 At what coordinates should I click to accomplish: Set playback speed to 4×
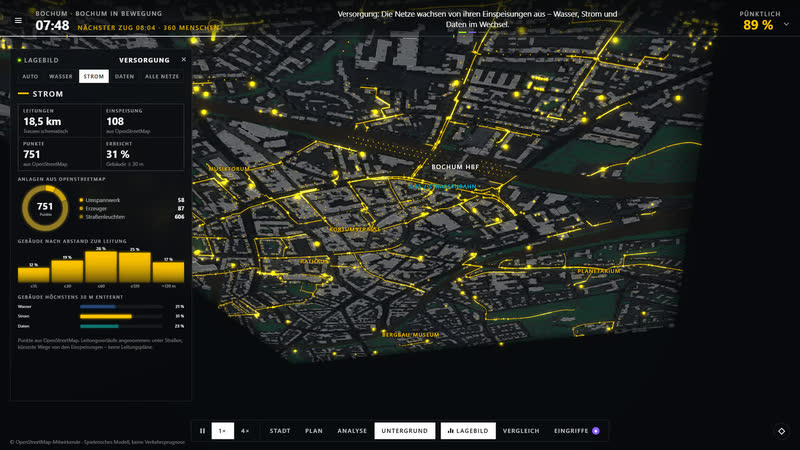tap(245, 431)
